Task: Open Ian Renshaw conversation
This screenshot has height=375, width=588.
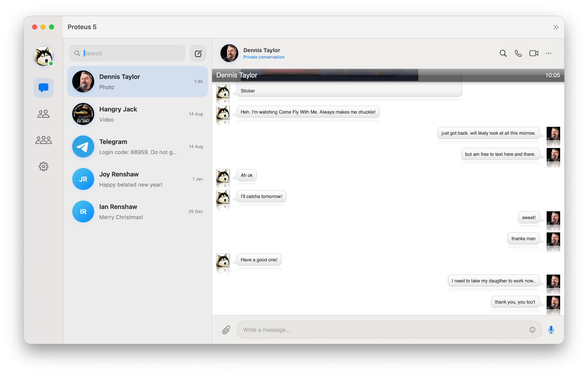Action: coord(138,212)
